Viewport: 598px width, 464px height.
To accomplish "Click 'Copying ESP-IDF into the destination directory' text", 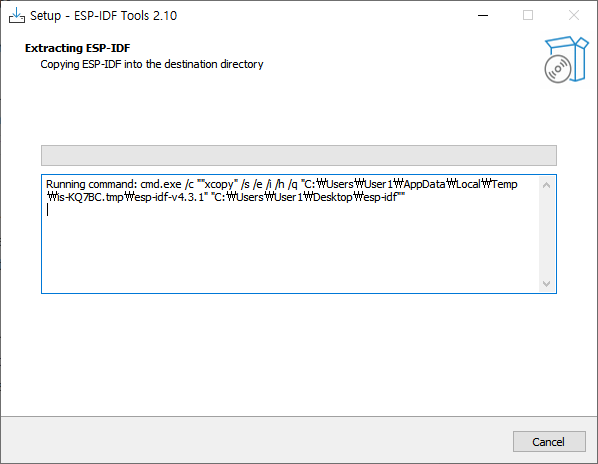I will click(152, 64).
